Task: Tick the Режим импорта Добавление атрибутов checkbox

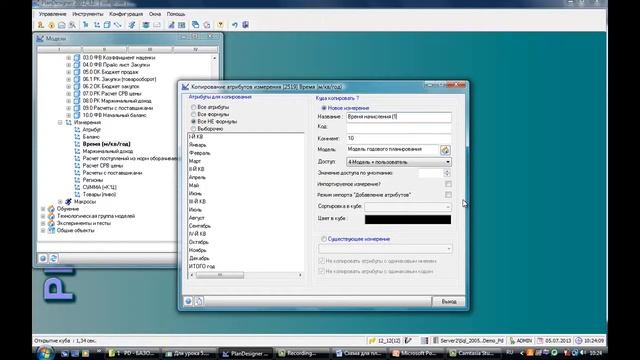Action: [x=448, y=195]
